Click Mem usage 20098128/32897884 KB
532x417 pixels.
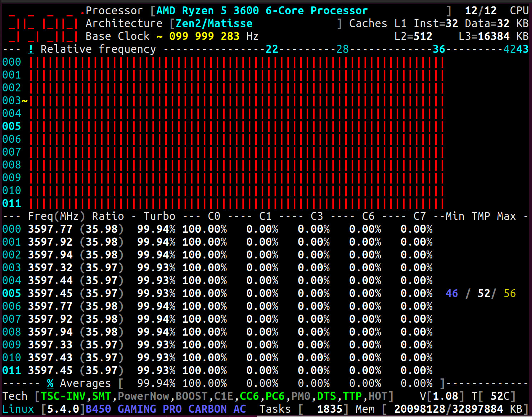(458, 409)
